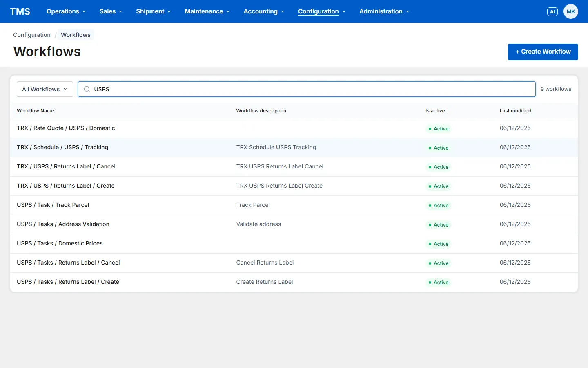Viewport: 588px width, 368px height.
Task: Open the Shipment dropdown menu
Action: [x=153, y=11]
